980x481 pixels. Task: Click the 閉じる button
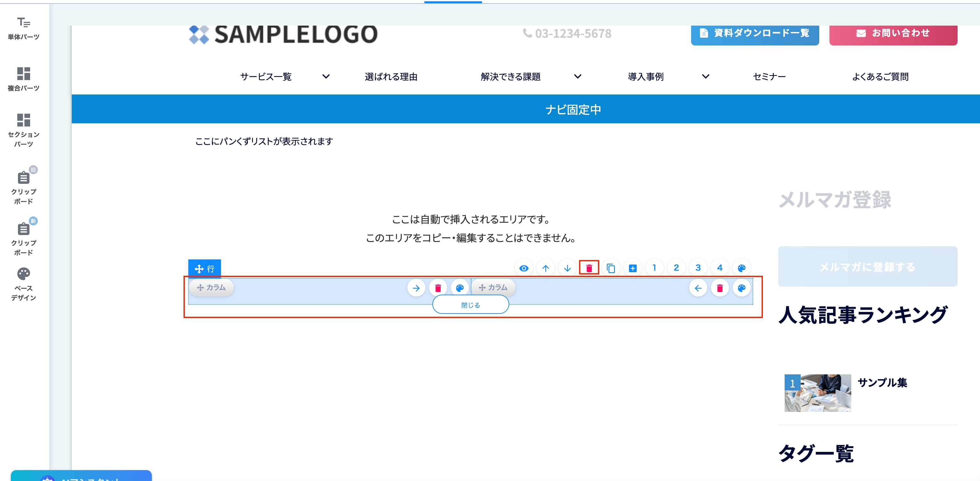click(x=470, y=305)
